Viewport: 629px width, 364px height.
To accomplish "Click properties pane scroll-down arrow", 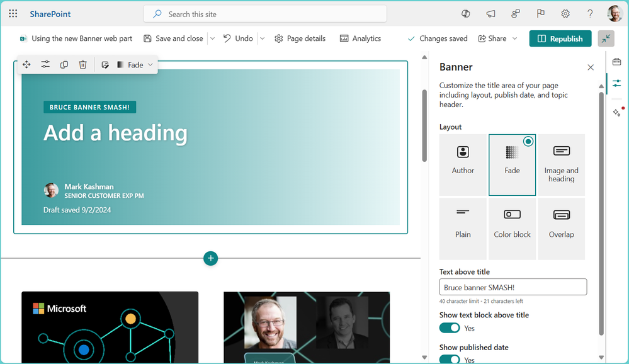I will pos(601,357).
